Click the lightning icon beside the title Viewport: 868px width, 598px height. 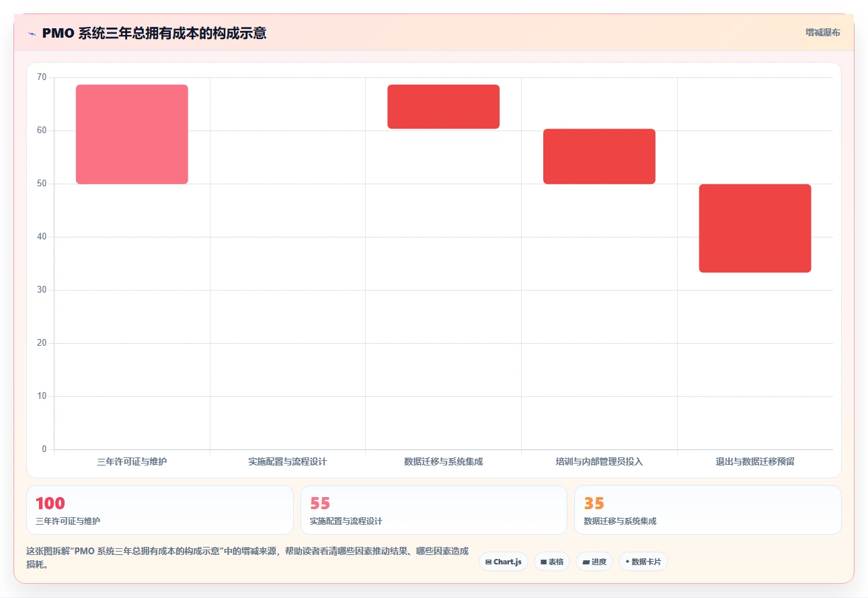pyautogui.click(x=32, y=33)
